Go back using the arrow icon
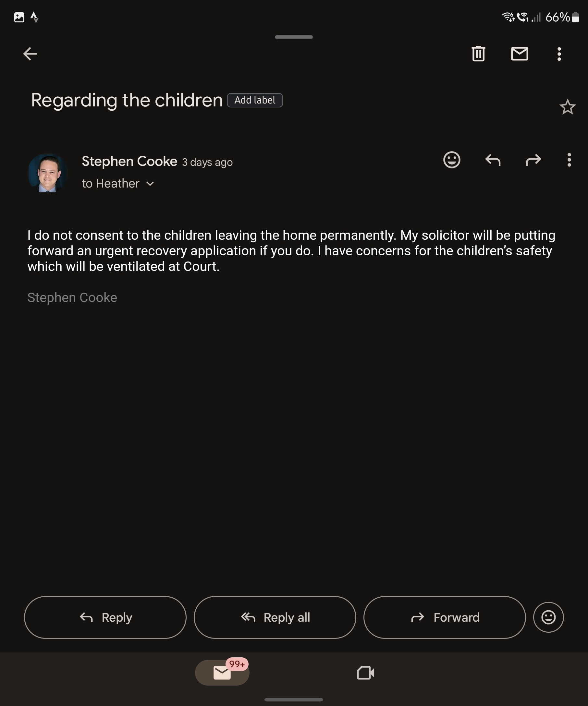 (x=30, y=54)
